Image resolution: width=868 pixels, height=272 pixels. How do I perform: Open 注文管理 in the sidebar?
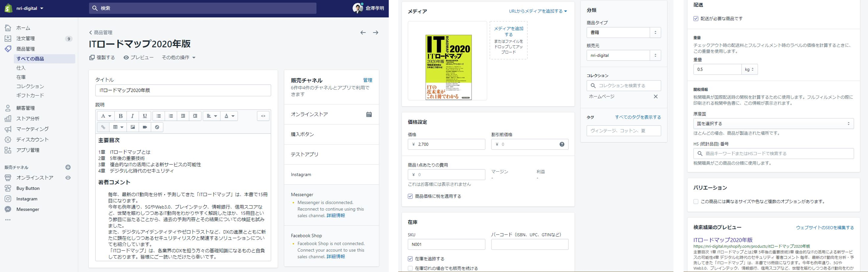[x=26, y=38]
